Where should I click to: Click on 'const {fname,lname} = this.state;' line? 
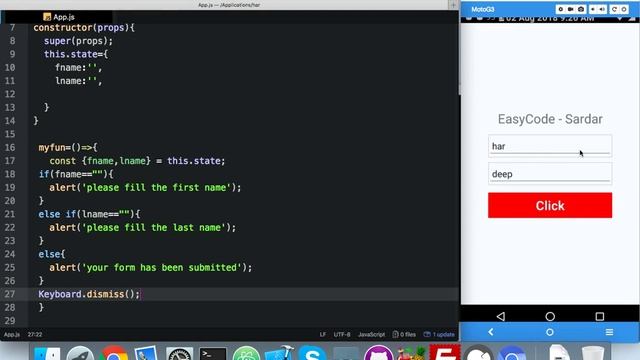pos(137,161)
